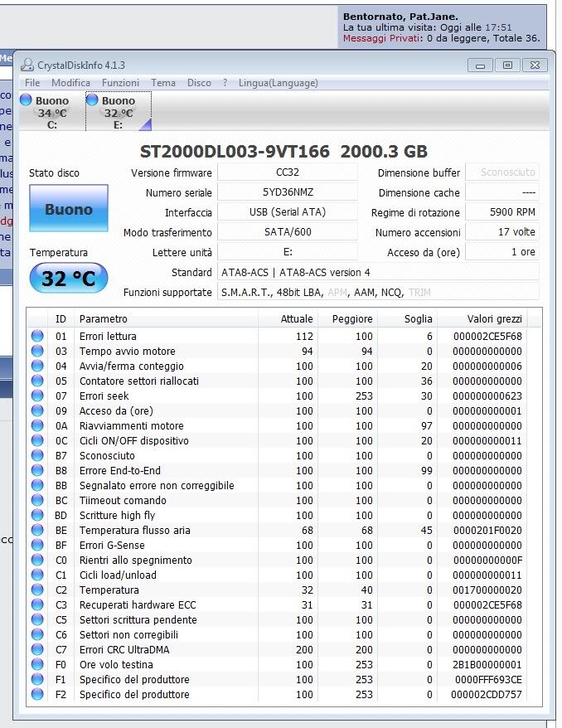Screen dimensions: 562x728
Task: Click the blue status icon for Errori lettura
Action: [x=37, y=336]
